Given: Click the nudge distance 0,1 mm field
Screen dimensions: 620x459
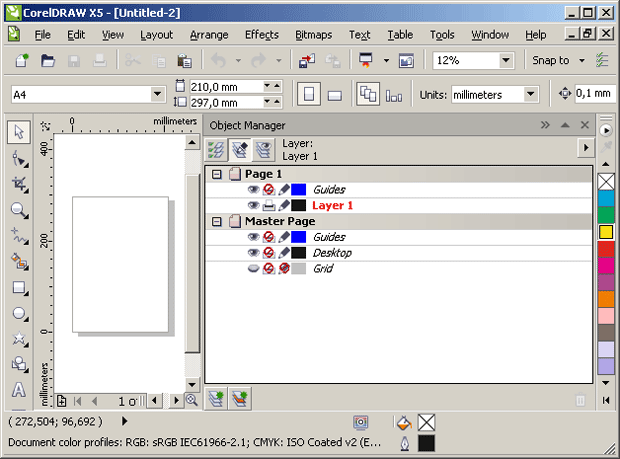Looking at the screenshot, I should [593, 93].
